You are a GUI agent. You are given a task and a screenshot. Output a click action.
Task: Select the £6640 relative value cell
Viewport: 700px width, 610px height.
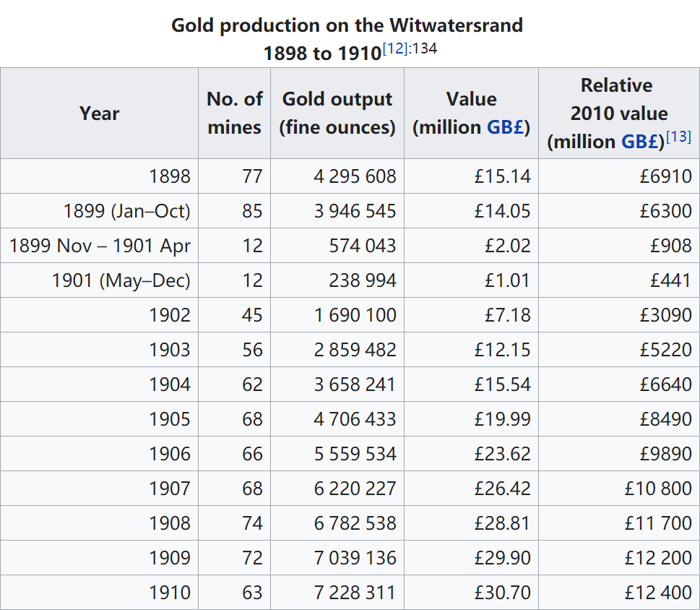coord(665,385)
